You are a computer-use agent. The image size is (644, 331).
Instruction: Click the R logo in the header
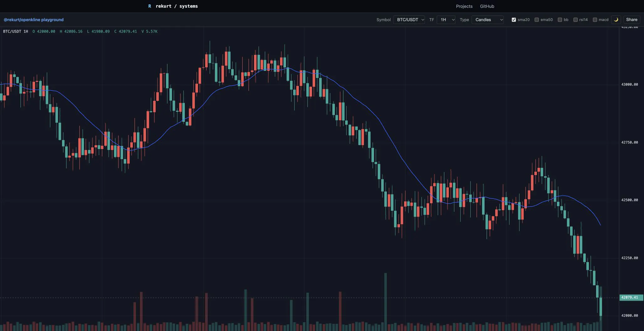click(x=150, y=6)
